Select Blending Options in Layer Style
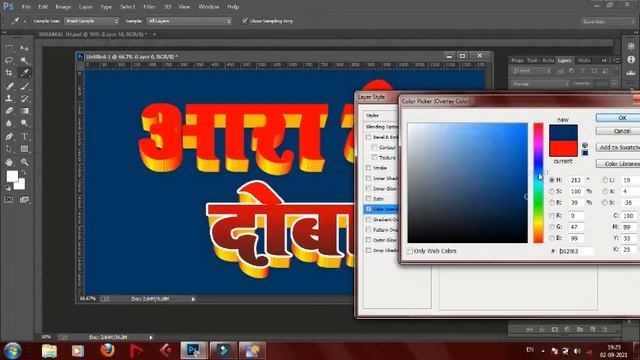 (x=381, y=127)
